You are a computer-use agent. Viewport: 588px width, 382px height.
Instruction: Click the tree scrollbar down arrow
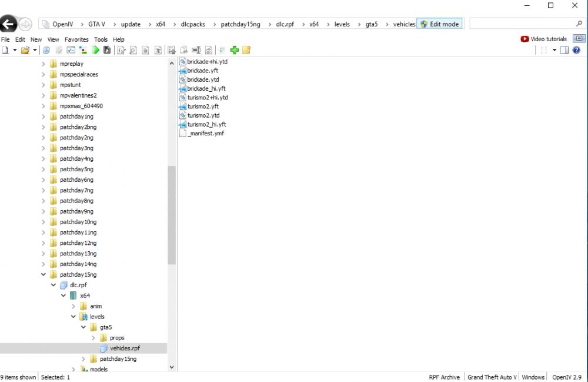pyautogui.click(x=172, y=367)
